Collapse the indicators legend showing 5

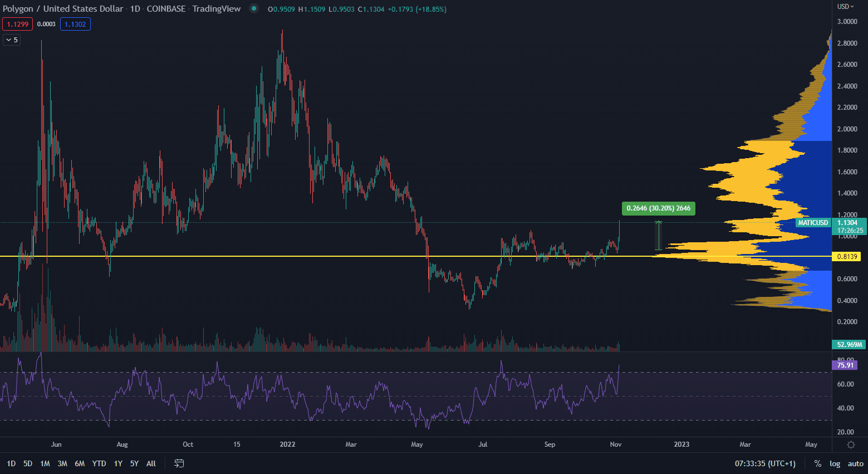[x=12, y=40]
